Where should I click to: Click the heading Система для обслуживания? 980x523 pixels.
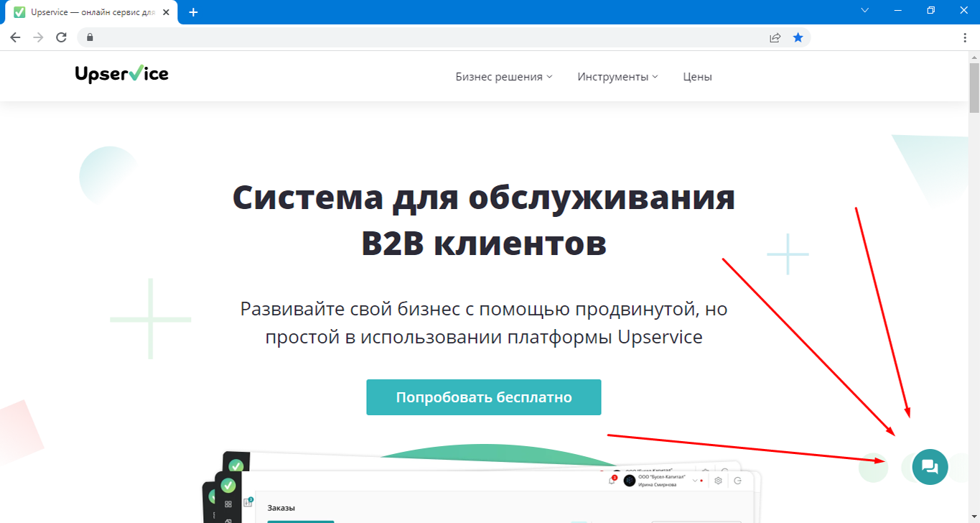click(x=484, y=198)
